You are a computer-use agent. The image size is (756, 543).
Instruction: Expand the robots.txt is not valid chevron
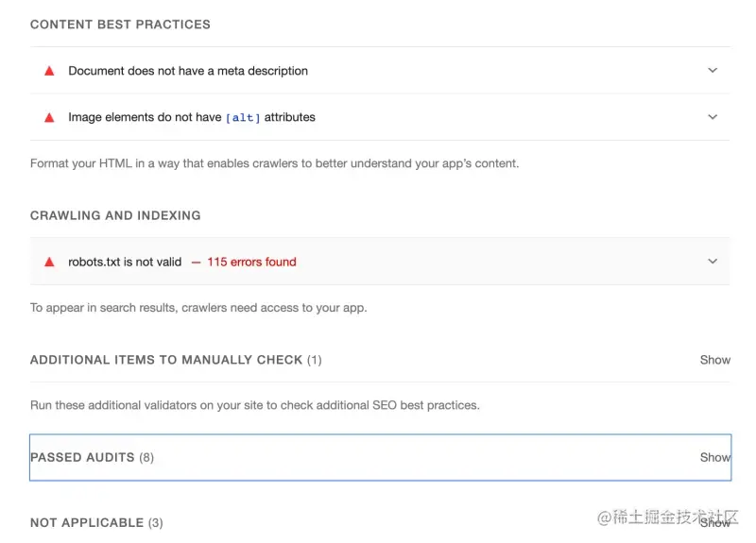click(x=713, y=262)
